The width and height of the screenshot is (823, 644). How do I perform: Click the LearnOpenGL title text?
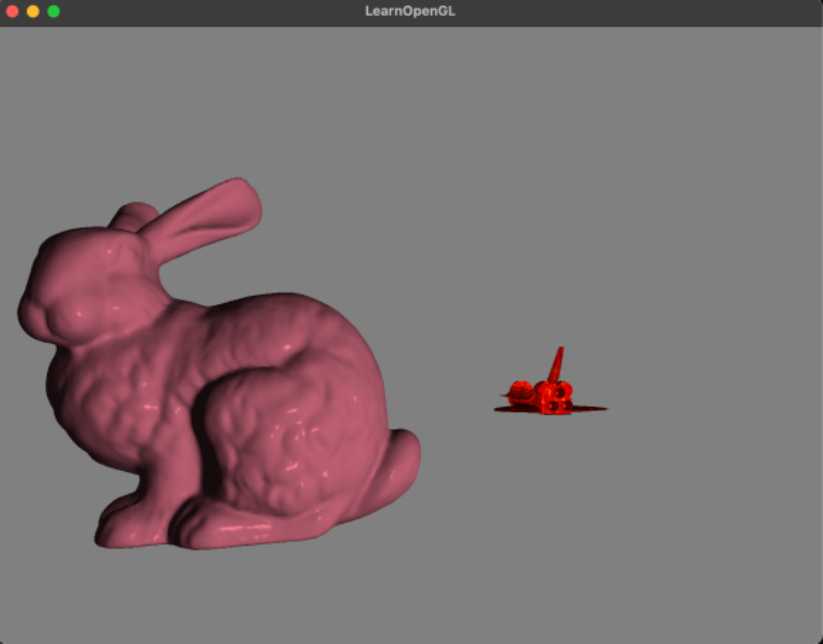coord(410,11)
